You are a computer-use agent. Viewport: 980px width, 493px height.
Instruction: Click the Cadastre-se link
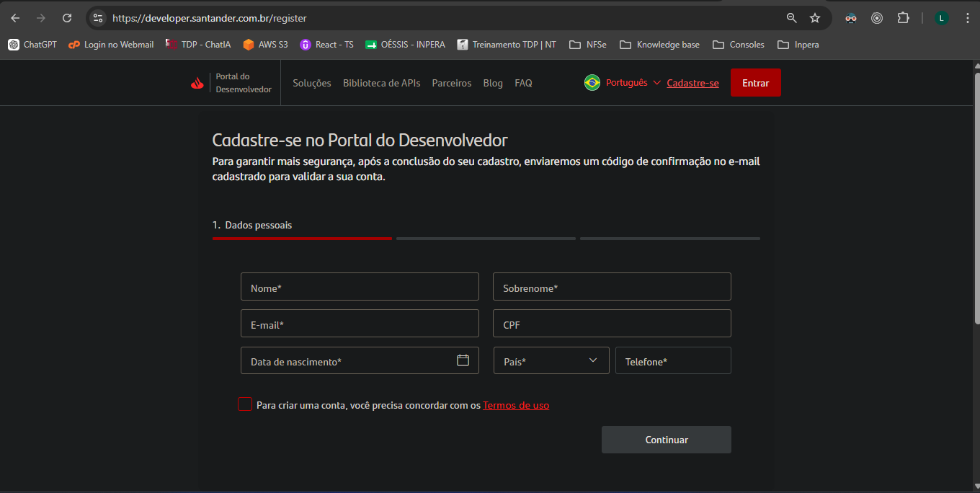[x=692, y=83]
